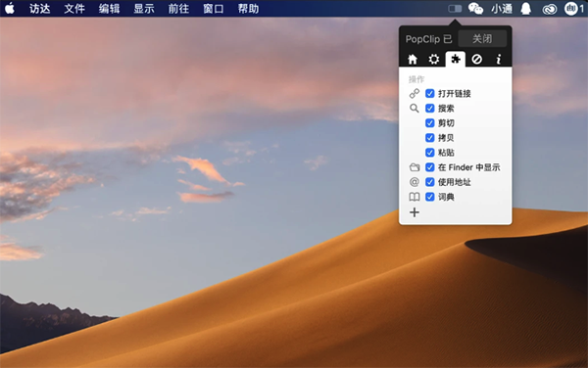Open the QQ penguin menu bar icon

(526, 8)
